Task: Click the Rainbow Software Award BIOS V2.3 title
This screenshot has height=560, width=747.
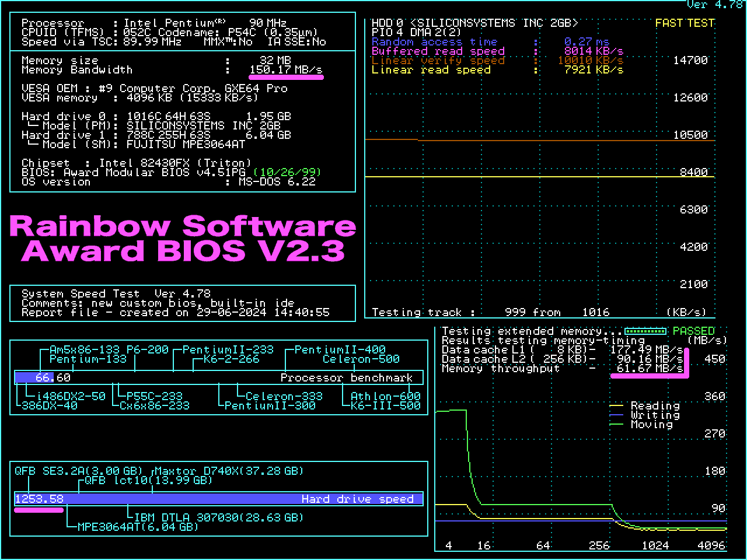Action: (x=183, y=239)
